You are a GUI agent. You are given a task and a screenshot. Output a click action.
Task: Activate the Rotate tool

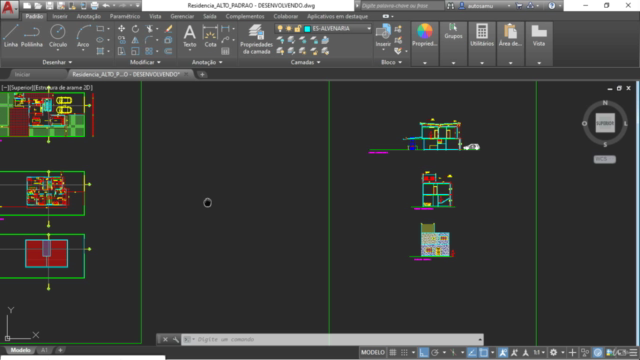tap(135, 29)
